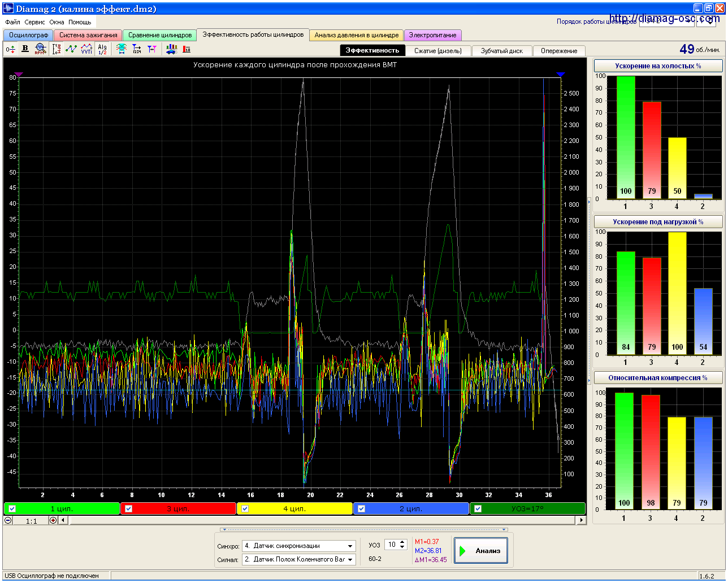Toggle the УОЗ=17° checkbox
Viewport: 728px width, 583px height.
[478, 508]
